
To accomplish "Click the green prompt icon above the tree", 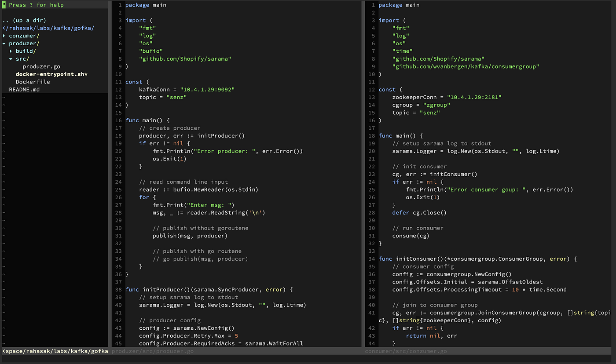I will click(x=4, y=4).
